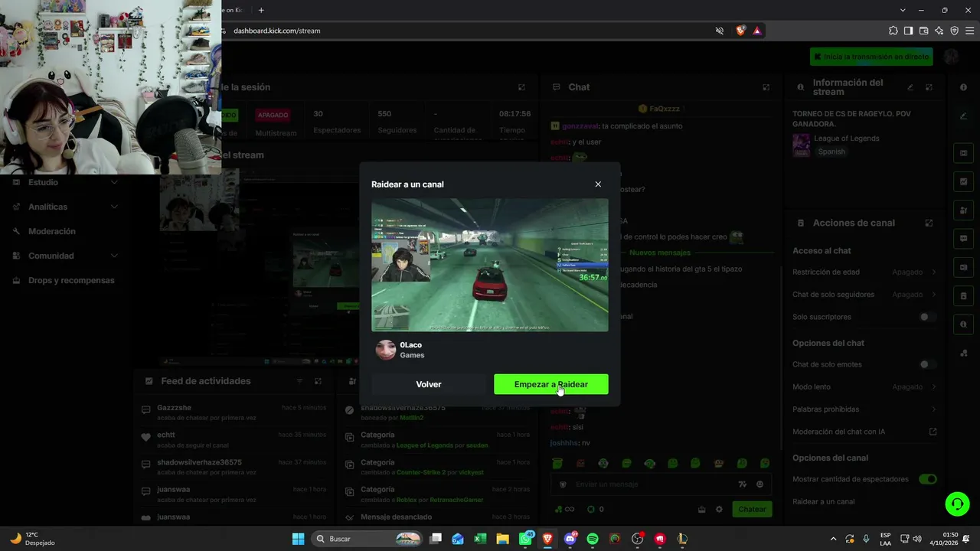980x551 pixels.
Task: Toggle Mostrar cantidad de espectadores switch
Action: [x=927, y=479]
